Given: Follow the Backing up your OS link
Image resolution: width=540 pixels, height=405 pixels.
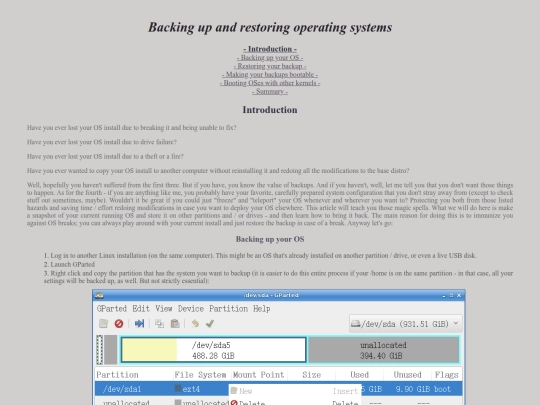Looking at the screenshot, I should click(270, 58).
